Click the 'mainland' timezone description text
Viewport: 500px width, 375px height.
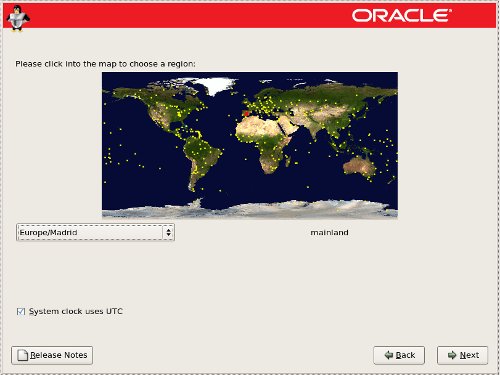pyautogui.click(x=329, y=232)
